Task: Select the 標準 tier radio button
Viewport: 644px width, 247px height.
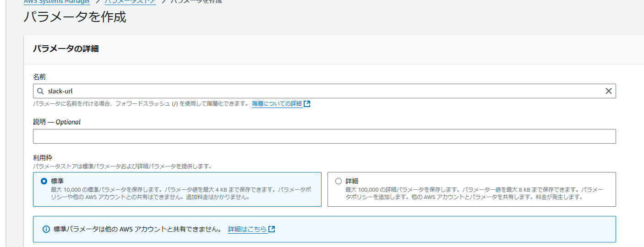Action: (x=44, y=181)
